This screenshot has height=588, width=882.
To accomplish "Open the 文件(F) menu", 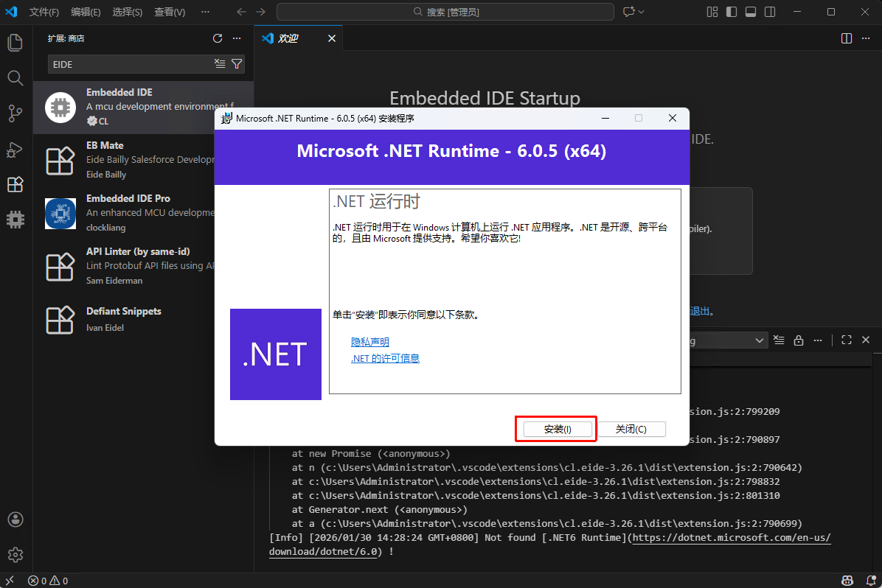I will click(x=44, y=12).
